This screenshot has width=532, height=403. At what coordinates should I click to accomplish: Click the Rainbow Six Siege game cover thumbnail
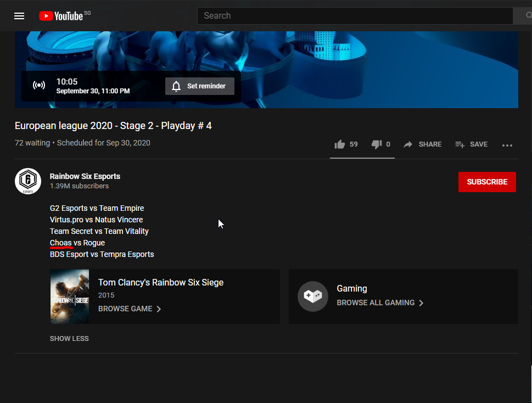point(70,296)
